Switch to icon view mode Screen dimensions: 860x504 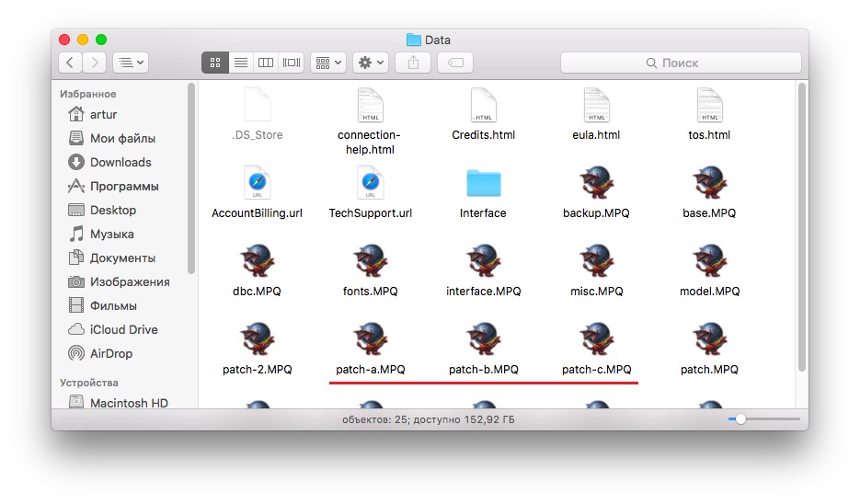(215, 63)
